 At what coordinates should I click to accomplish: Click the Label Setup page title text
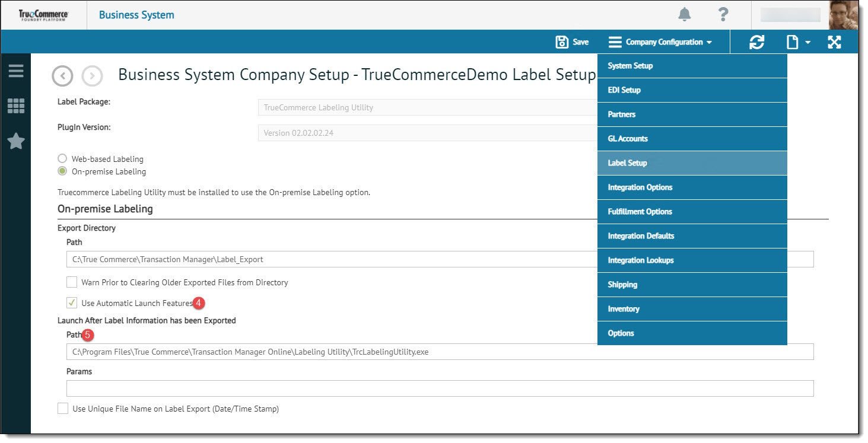click(357, 75)
